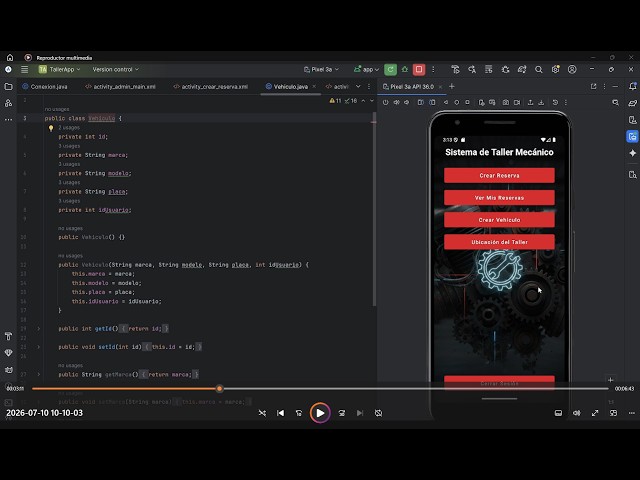Click the Gemini sparkle icon in right sidebar
Image resolution: width=640 pixels, height=480 pixels.
[x=633, y=153]
